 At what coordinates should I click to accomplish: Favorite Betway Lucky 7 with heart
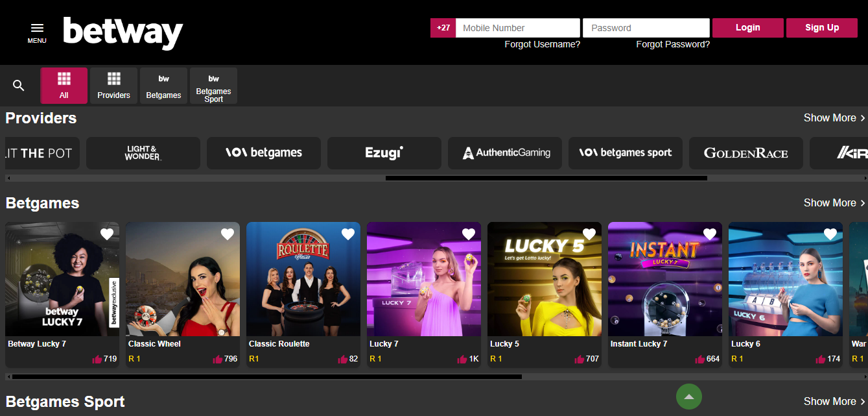(107, 234)
